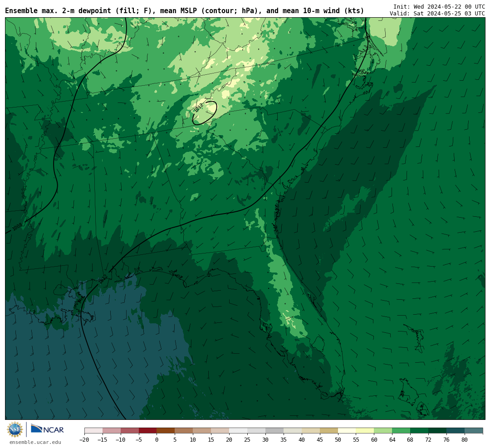Click the dark red swatch between -5 and 0
This screenshot has height=448, width=490.
pos(148,431)
